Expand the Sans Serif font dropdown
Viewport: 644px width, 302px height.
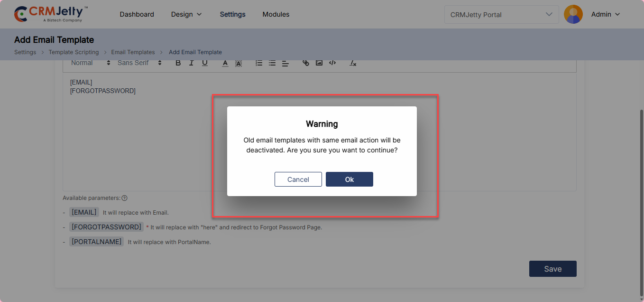click(139, 63)
